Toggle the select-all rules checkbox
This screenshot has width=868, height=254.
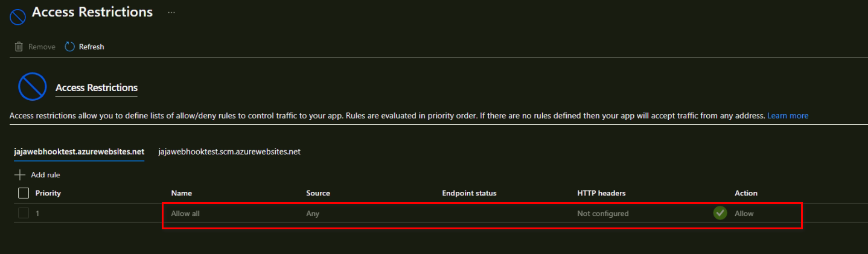[24, 193]
